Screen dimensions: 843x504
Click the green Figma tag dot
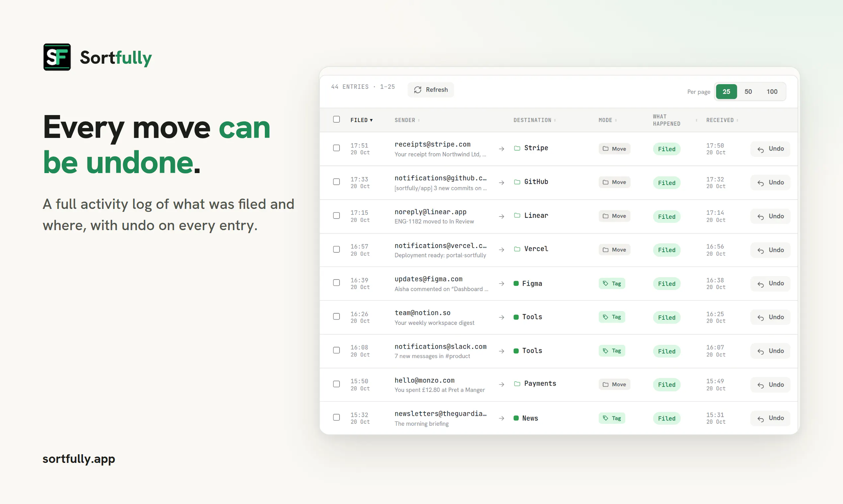(516, 283)
